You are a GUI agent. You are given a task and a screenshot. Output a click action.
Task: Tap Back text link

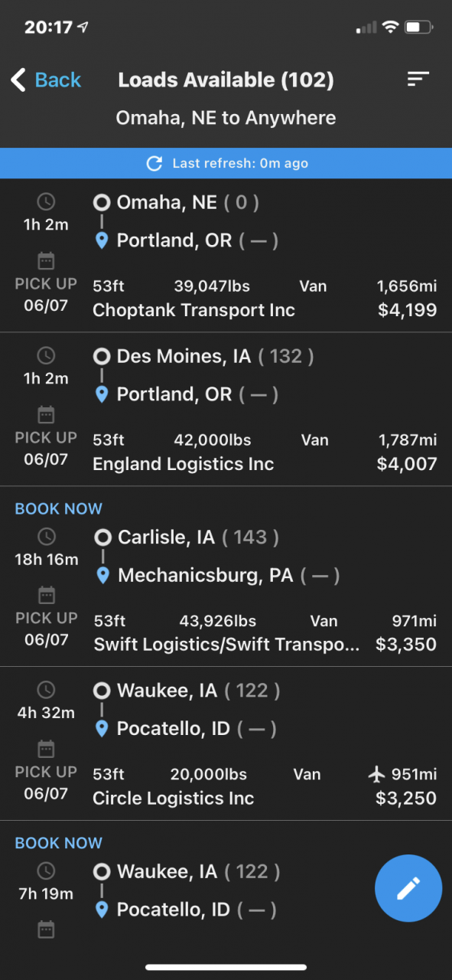point(58,80)
